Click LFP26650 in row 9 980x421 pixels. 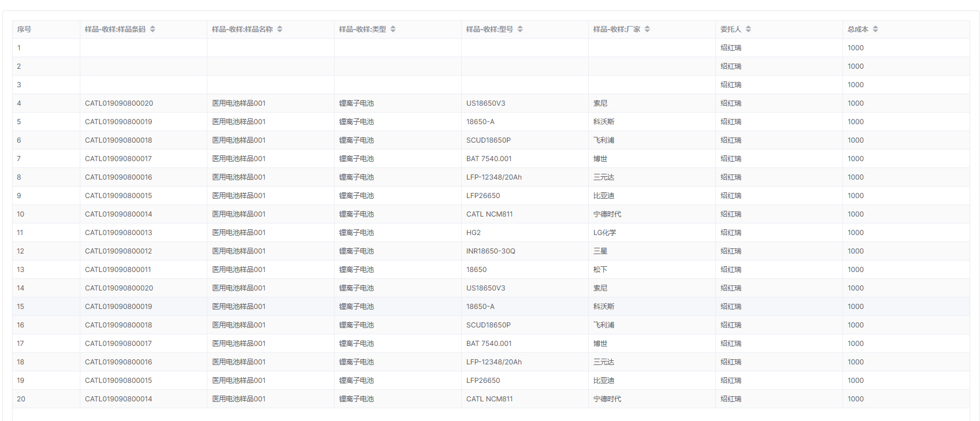pyautogui.click(x=483, y=196)
